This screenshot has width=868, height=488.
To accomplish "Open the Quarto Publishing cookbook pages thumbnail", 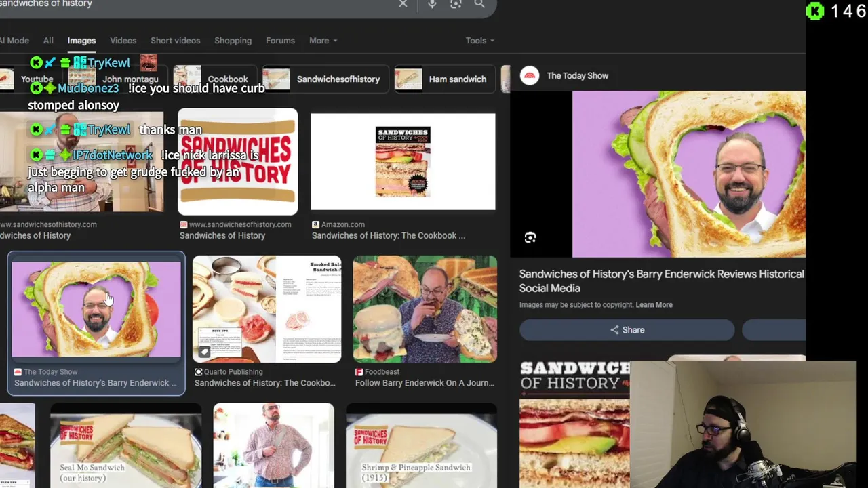I will (267, 309).
